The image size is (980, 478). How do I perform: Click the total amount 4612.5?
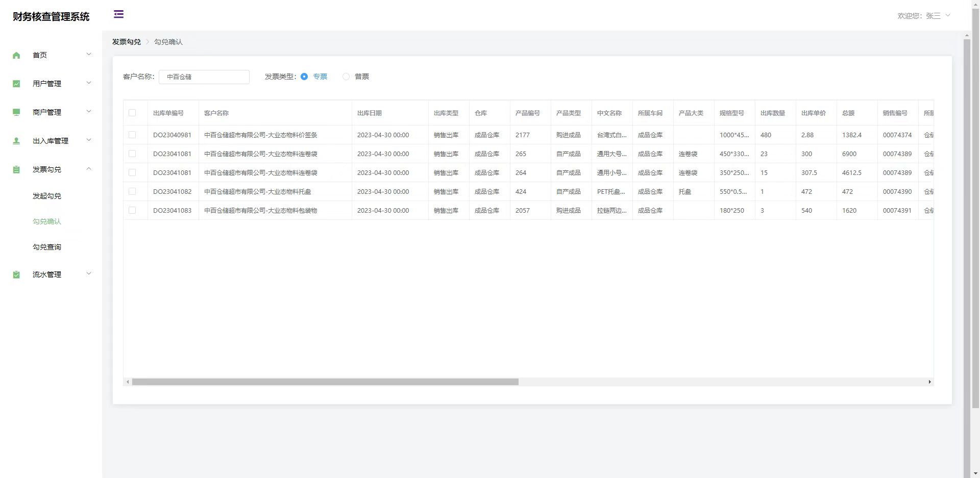[852, 172]
